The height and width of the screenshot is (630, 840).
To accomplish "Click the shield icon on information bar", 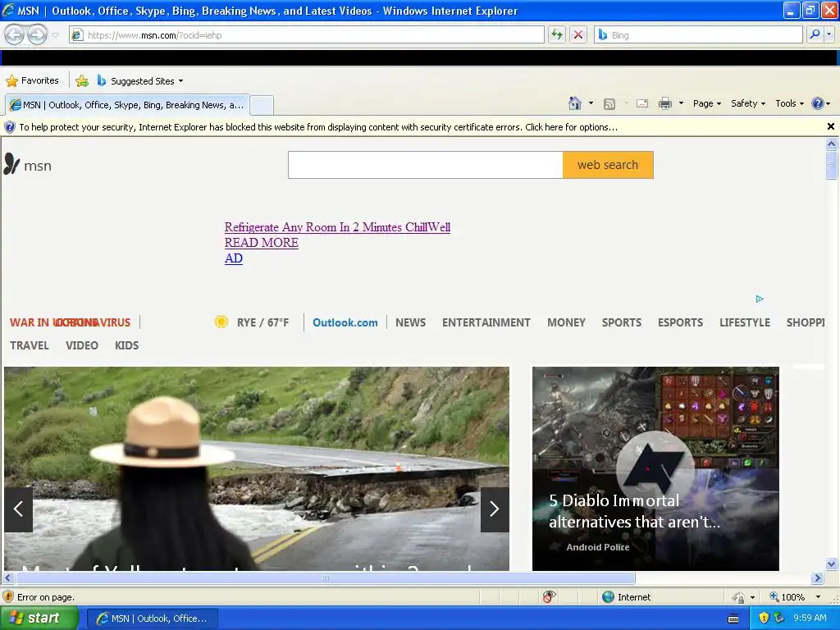I will [x=10, y=127].
